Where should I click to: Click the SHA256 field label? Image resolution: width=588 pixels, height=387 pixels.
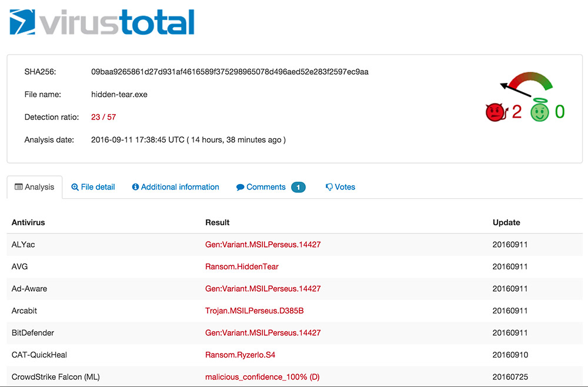pyautogui.click(x=40, y=72)
